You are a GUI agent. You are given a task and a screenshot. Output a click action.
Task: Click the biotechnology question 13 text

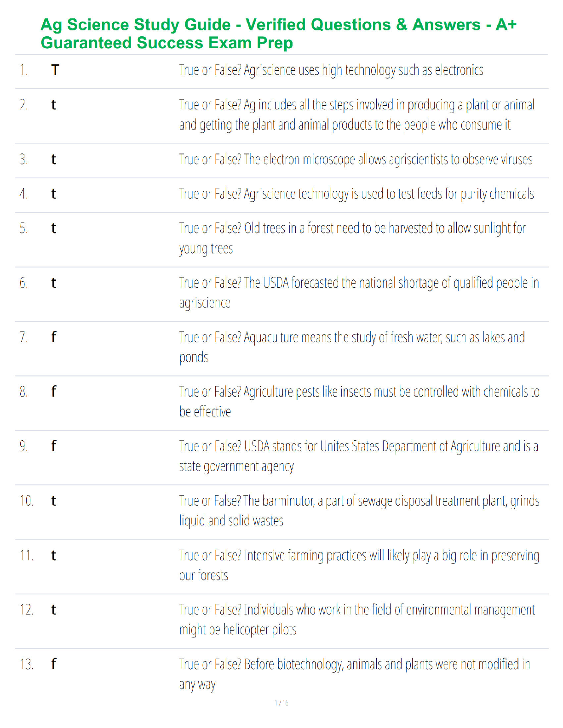coord(355,674)
